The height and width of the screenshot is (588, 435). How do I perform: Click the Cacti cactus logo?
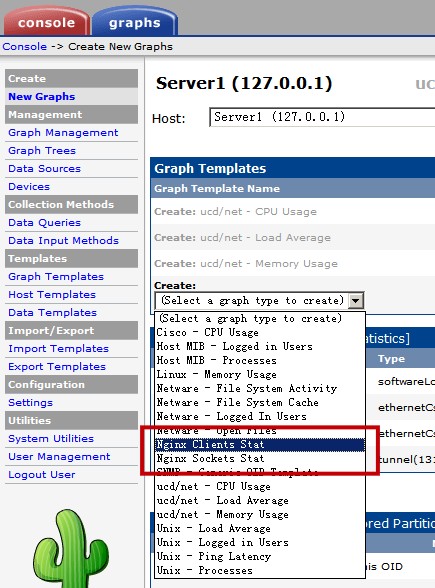71,549
